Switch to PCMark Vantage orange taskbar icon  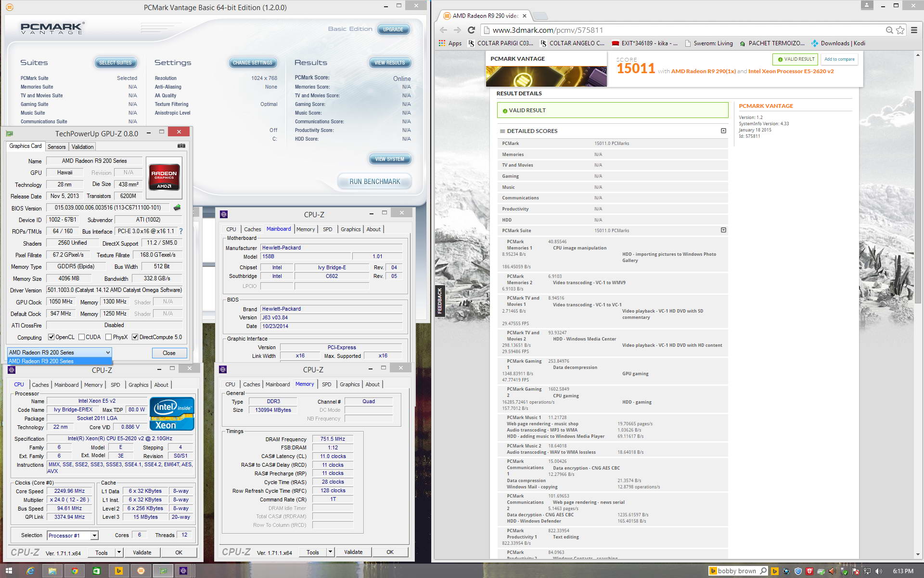tap(141, 571)
